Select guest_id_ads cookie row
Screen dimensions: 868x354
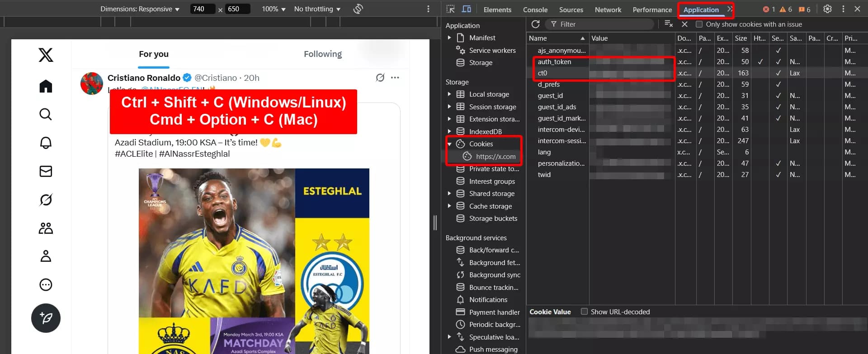point(696,107)
